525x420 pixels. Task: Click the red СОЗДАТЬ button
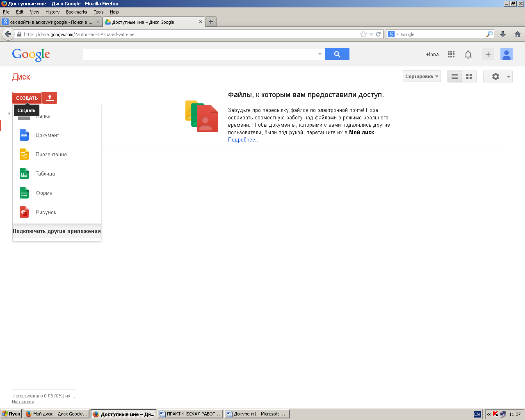coord(27,98)
